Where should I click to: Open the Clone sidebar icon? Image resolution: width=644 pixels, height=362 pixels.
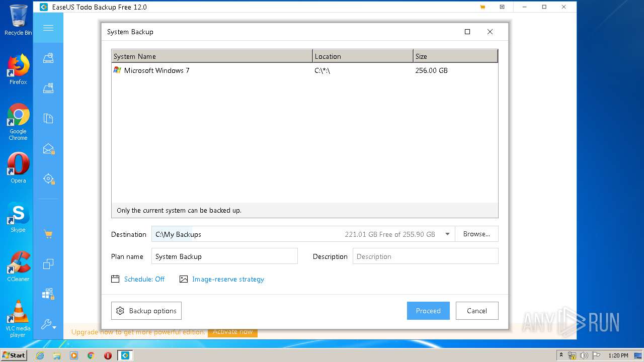pyautogui.click(x=48, y=264)
